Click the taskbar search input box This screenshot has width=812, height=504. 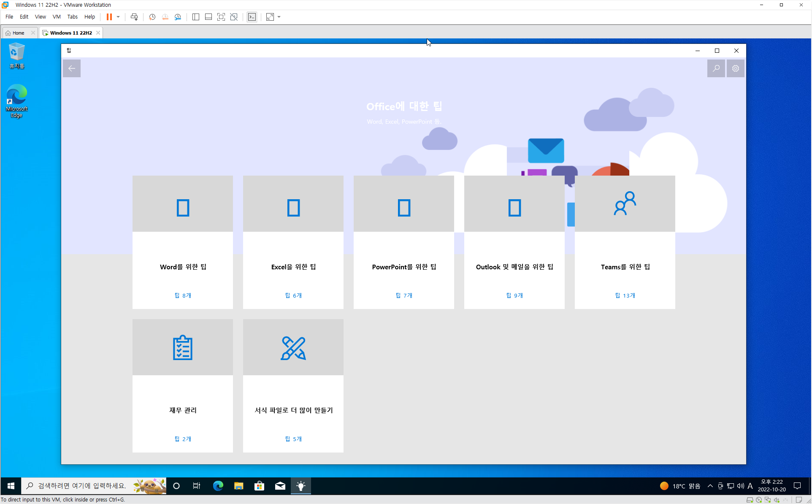point(82,486)
